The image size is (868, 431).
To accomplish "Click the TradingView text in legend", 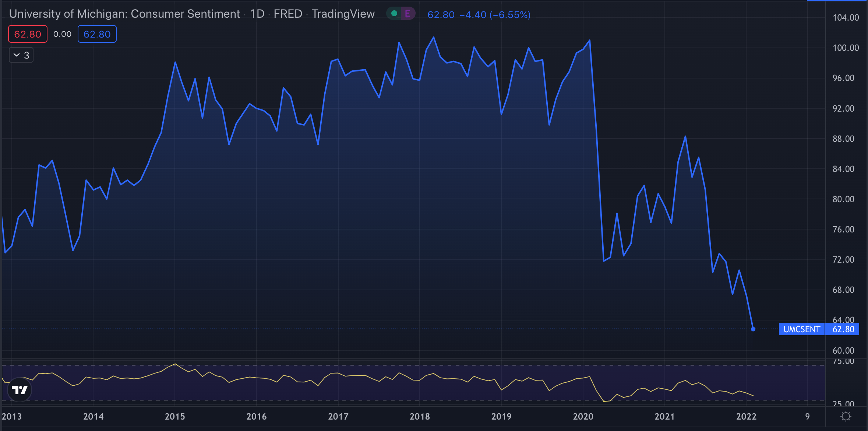I will click(x=343, y=14).
